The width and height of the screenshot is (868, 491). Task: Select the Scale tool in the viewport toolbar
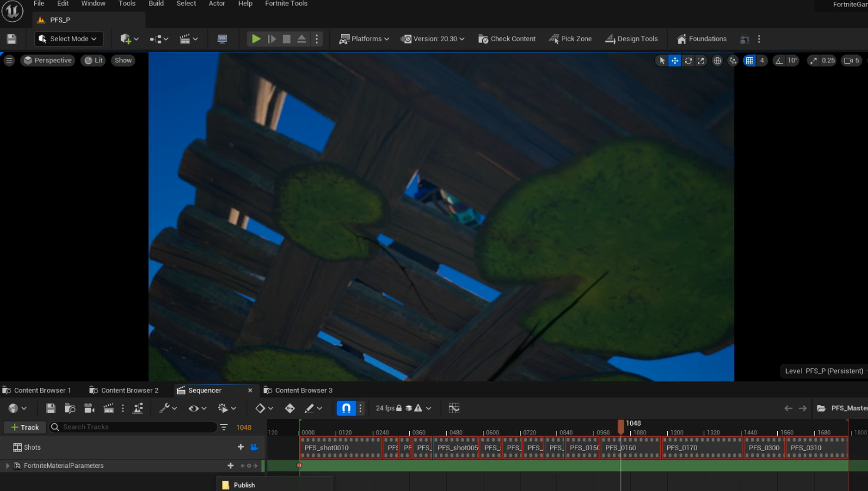(x=701, y=60)
